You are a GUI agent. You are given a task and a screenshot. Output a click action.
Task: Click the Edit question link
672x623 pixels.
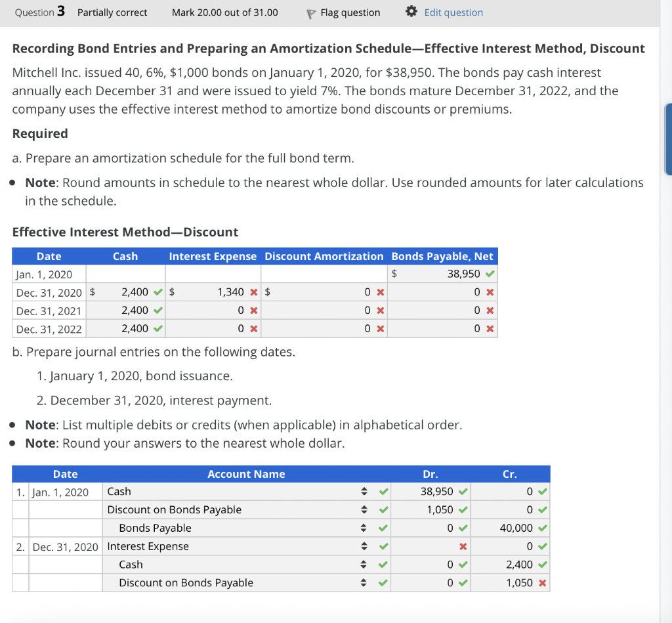(x=451, y=12)
